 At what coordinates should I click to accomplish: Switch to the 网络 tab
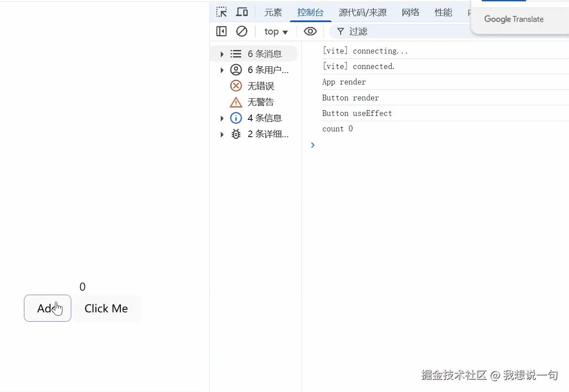click(x=411, y=12)
